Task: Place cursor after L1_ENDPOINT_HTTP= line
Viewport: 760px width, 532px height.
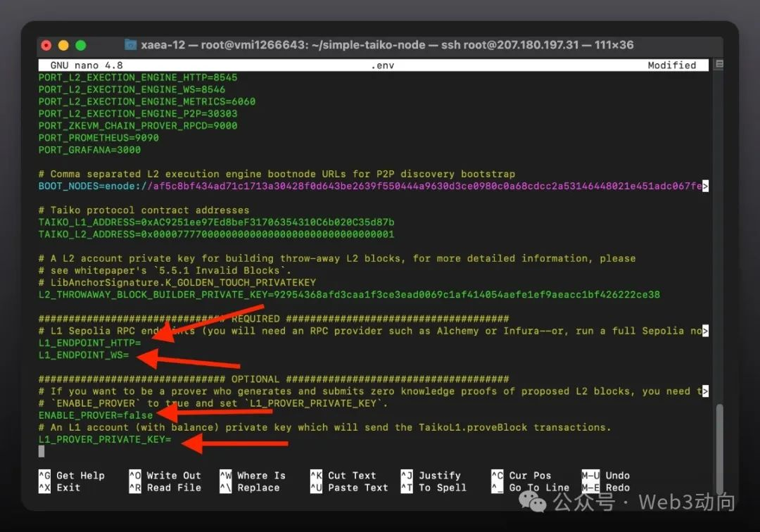Action: pyautogui.click(x=143, y=343)
